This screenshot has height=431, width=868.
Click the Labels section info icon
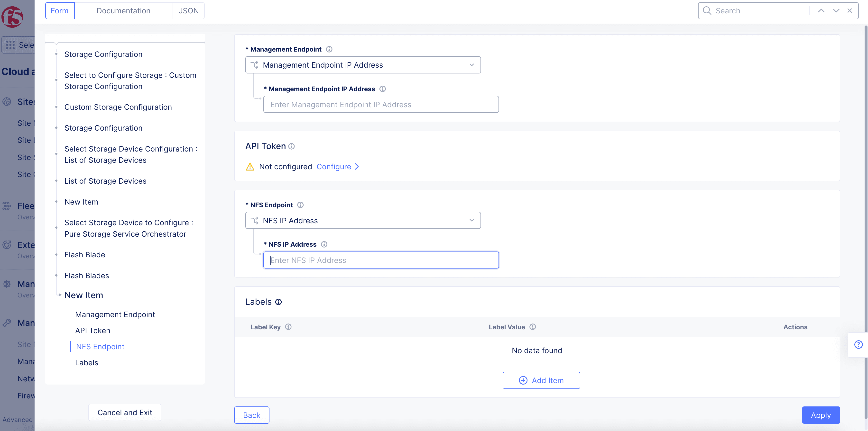pyautogui.click(x=278, y=302)
